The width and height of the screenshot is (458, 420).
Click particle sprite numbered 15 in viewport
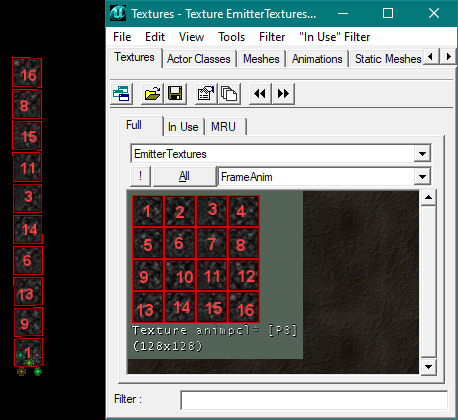click(x=27, y=136)
